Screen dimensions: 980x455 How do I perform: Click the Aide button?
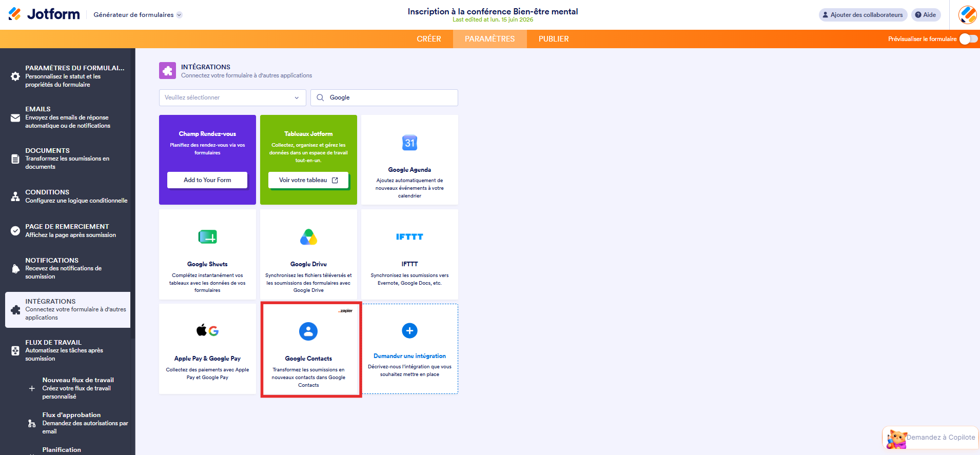click(x=926, y=15)
